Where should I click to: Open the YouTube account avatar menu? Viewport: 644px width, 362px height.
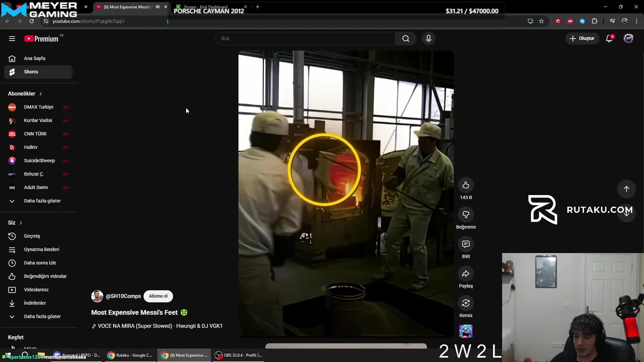[x=628, y=38]
